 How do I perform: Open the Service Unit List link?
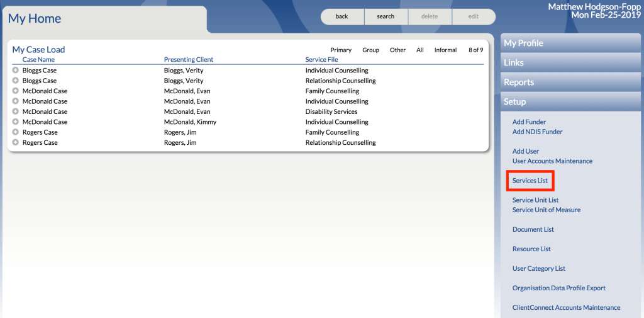click(x=536, y=200)
